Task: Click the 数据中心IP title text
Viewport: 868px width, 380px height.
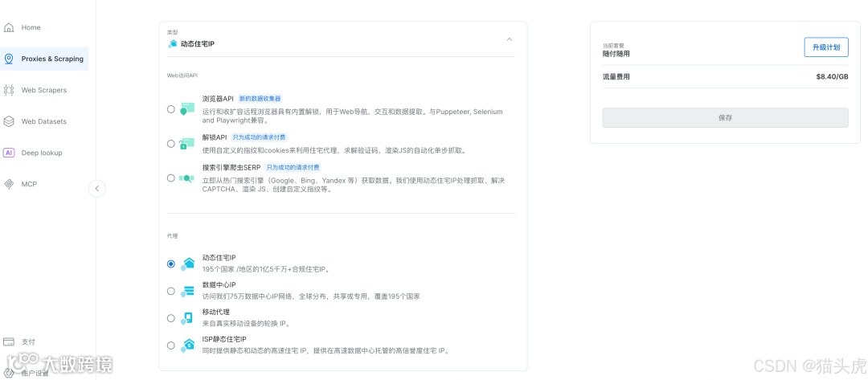Action: (220, 285)
